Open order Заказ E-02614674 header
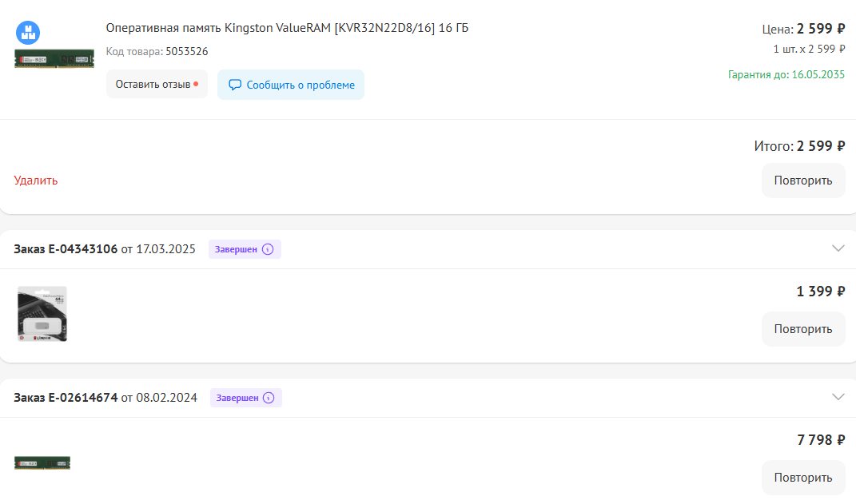Screen dimensions: 856x504 (106, 398)
